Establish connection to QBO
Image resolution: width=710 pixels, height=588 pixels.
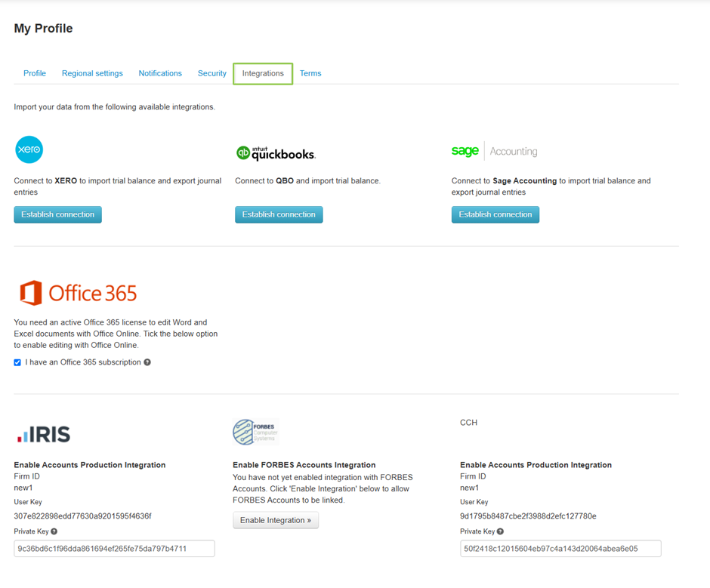click(279, 214)
